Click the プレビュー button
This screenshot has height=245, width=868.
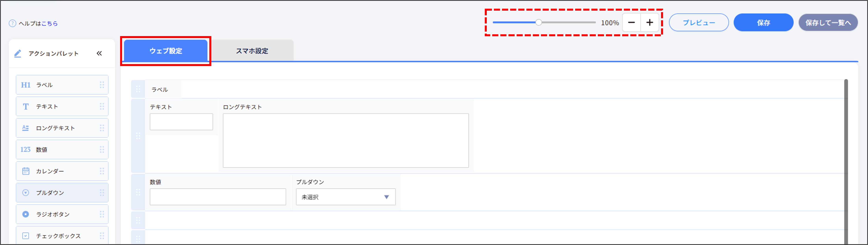(x=698, y=23)
